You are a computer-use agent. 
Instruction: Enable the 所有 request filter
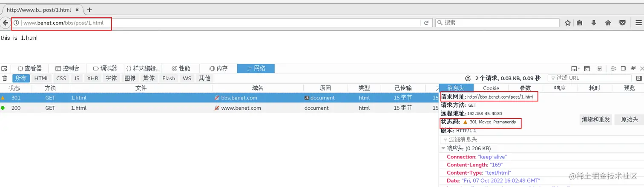coord(21,78)
